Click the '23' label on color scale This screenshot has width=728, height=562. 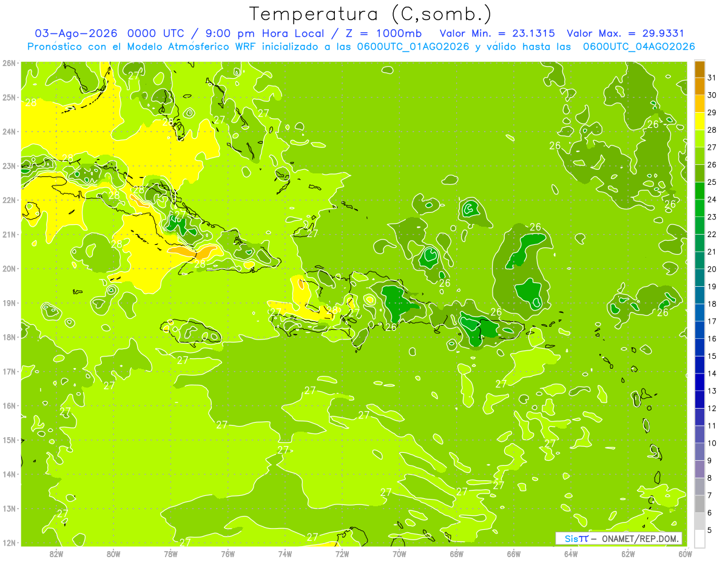[x=712, y=217]
